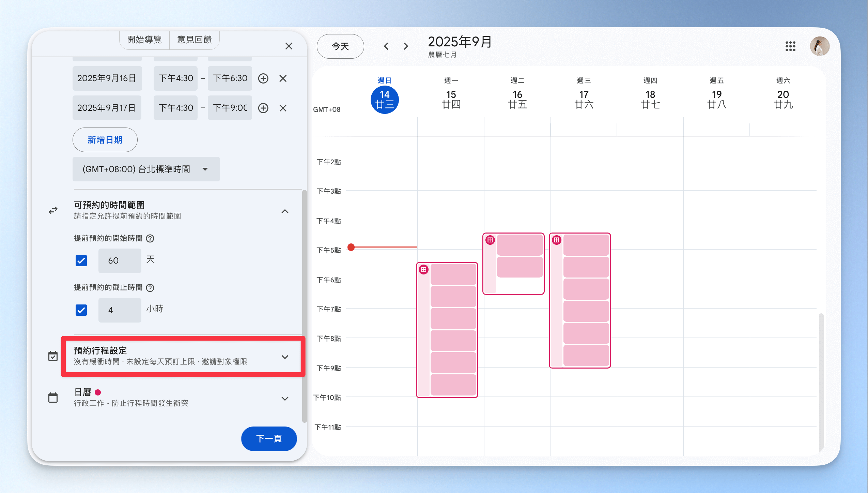Click the 下一頁 button
This screenshot has width=868, height=493.
coord(269,438)
